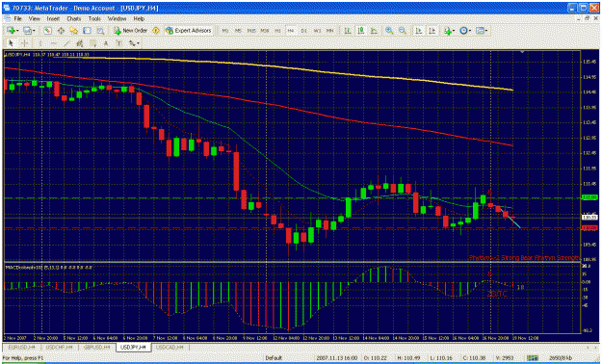Select the Bar Chart icon
The image size is (602, 364).
click(348, 31)
